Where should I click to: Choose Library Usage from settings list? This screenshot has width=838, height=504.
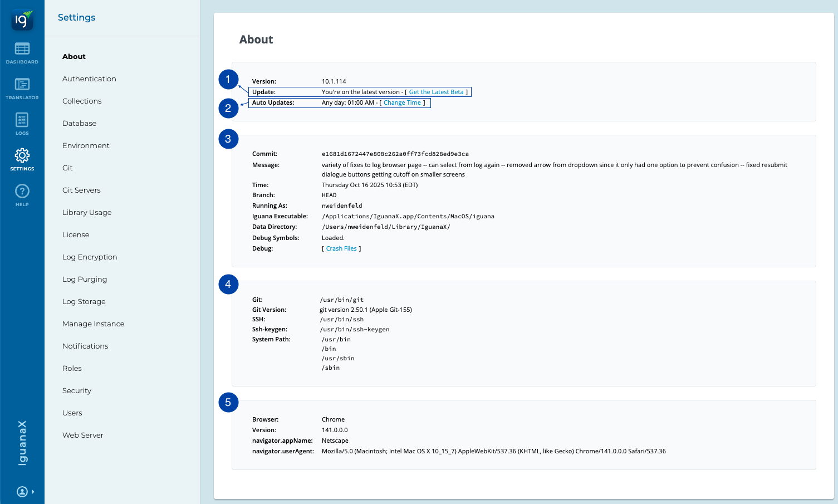tap(87, 213)
